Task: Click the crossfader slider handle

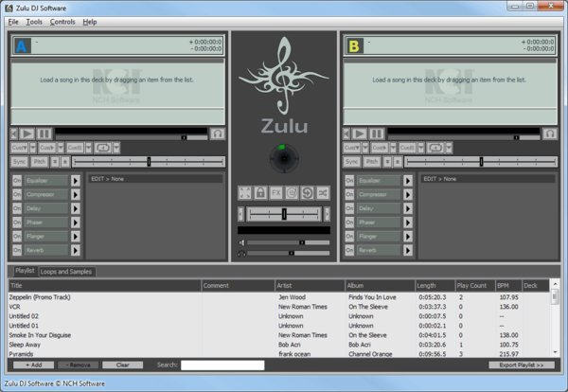Action: tap(284, 214)
